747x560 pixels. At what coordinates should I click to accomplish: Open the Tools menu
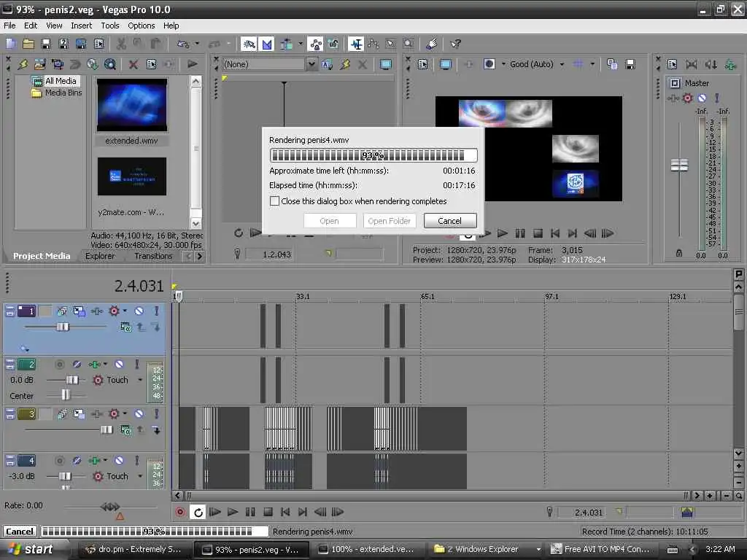[110, 26]
